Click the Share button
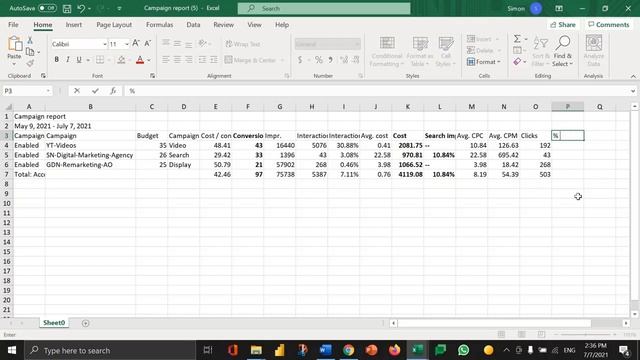The image size is (640, 360). click(563, 25)
